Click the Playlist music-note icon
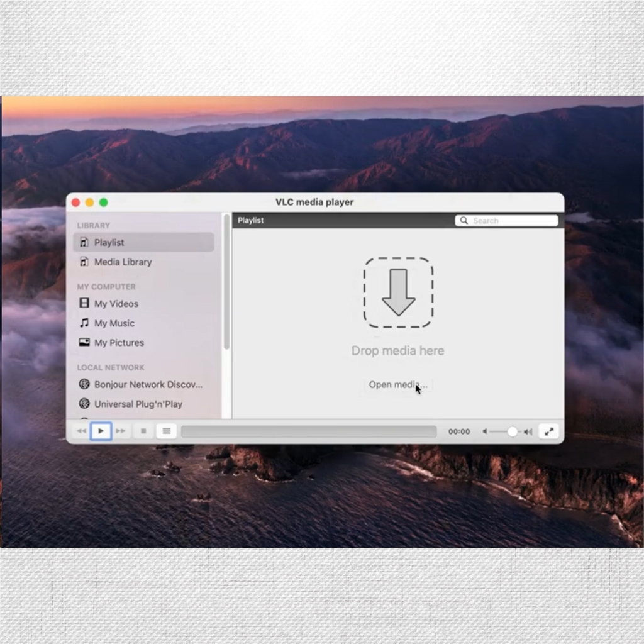644x644 pixels. [x=84, y=242]
